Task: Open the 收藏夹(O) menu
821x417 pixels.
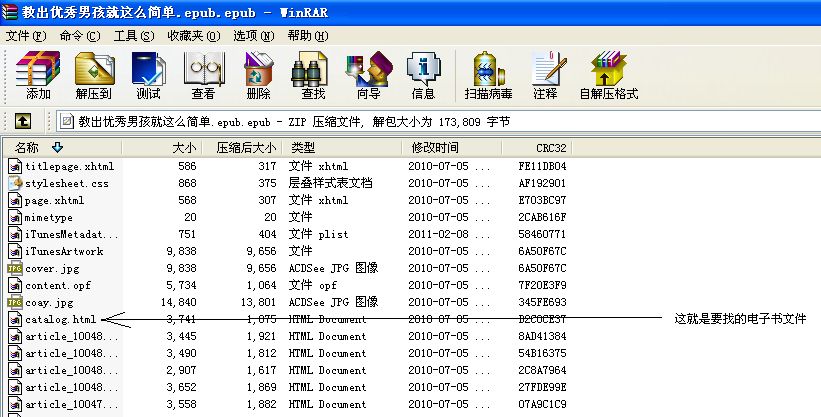Action: 194,36
